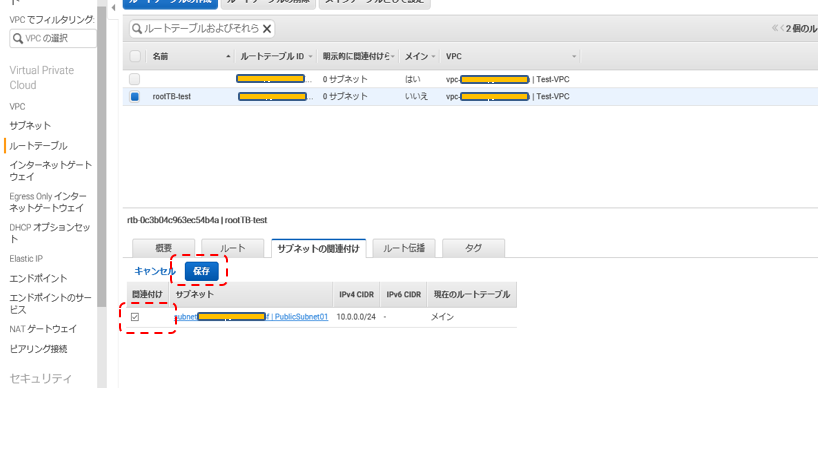Click the ルートテーブルの作成 button
This screenshot has width=819, height=460.
click(x=170, y=3)
